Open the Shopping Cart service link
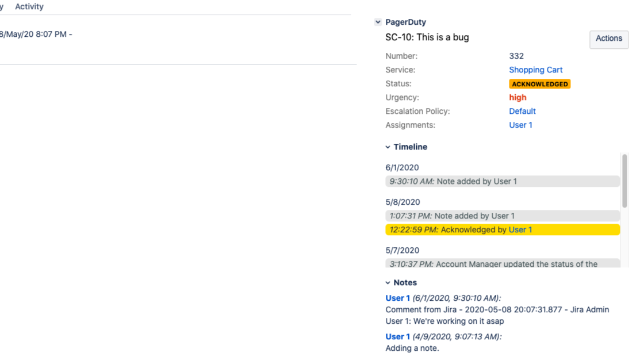The height and width of the screenshot is (364, 640). click(535, 70)
